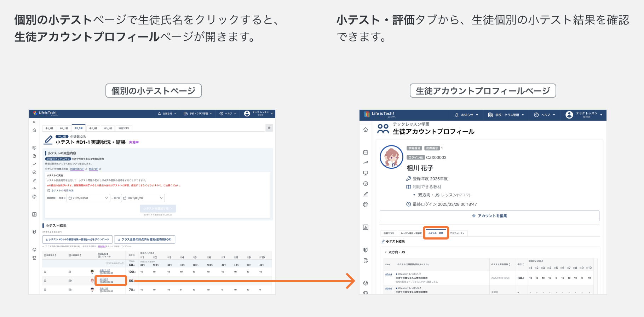Screen dimensions: 644x317
Task: Select the 中1_3組 class tab
Action: [79, 128]
